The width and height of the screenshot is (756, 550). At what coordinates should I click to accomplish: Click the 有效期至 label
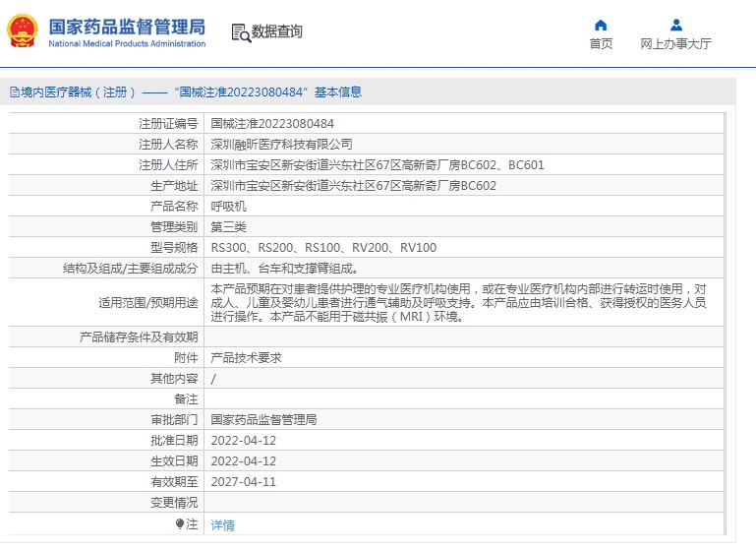174,482
